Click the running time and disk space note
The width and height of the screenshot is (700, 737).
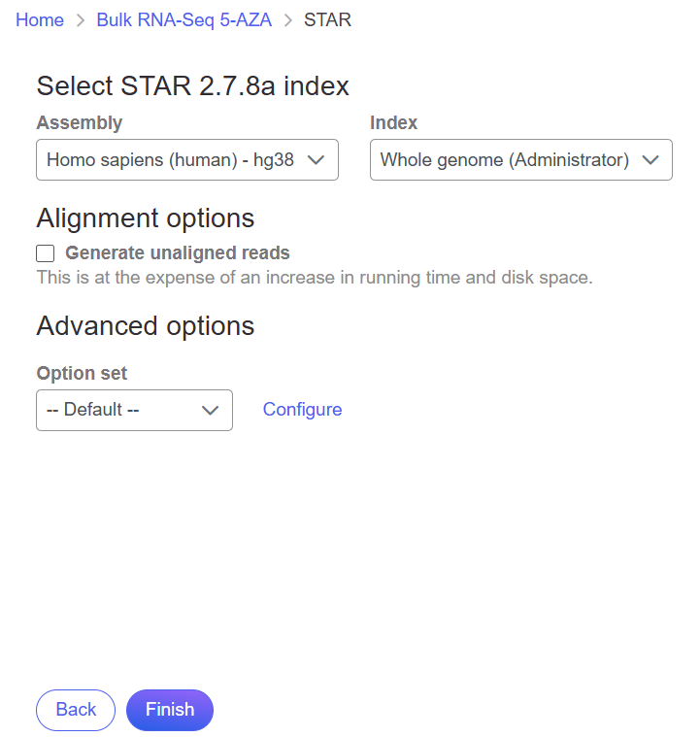(314, 278)
